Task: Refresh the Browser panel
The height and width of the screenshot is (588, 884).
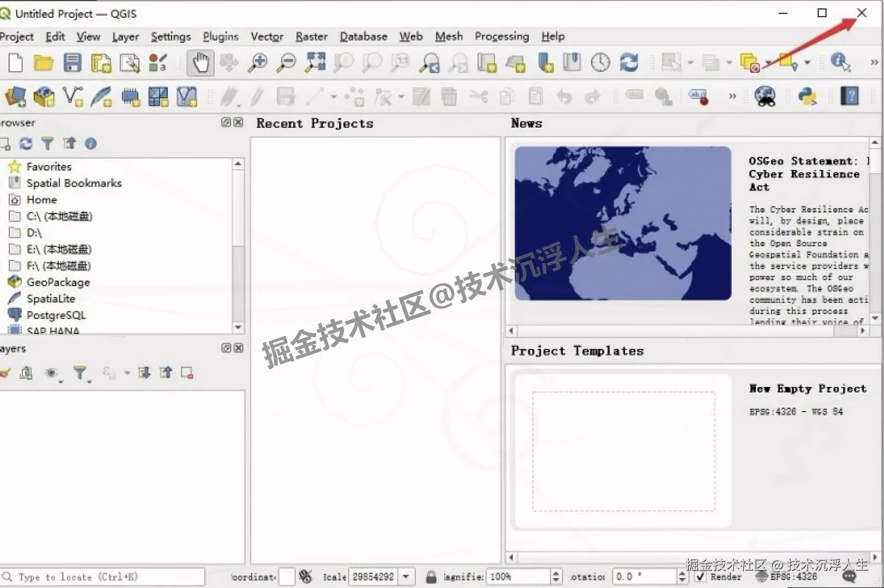Action: pos(26,143)
